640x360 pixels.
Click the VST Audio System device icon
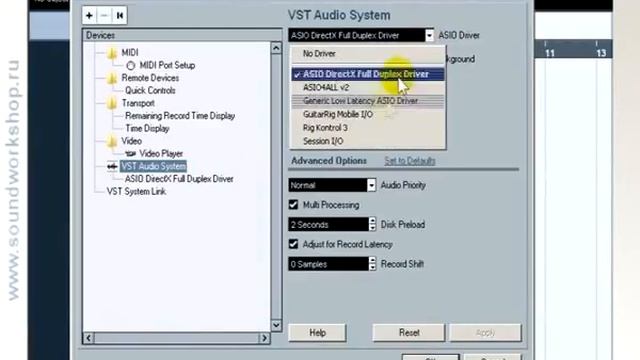[x=112, y=167]
